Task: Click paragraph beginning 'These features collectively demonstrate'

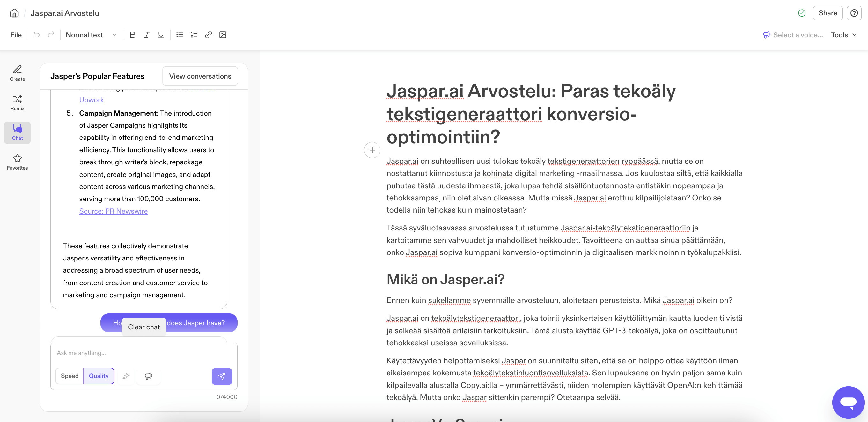Action: (x=136, y=271)
